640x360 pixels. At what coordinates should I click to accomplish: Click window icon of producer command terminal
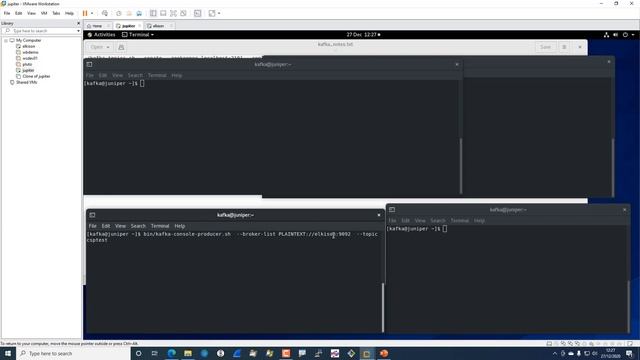click(x=92, y=215)
